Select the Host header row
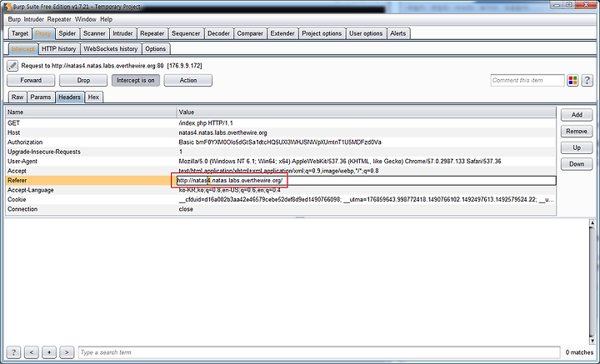600x364 pixels. coord(281,132)
